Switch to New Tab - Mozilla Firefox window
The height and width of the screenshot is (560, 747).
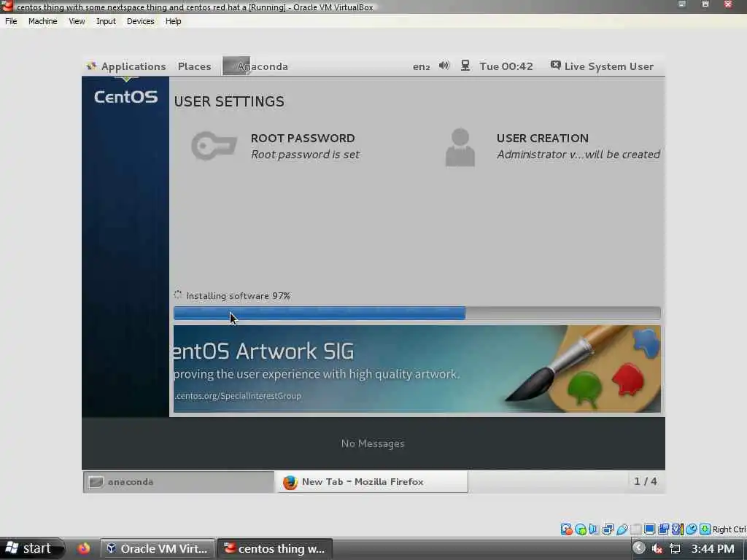point(372,482)
